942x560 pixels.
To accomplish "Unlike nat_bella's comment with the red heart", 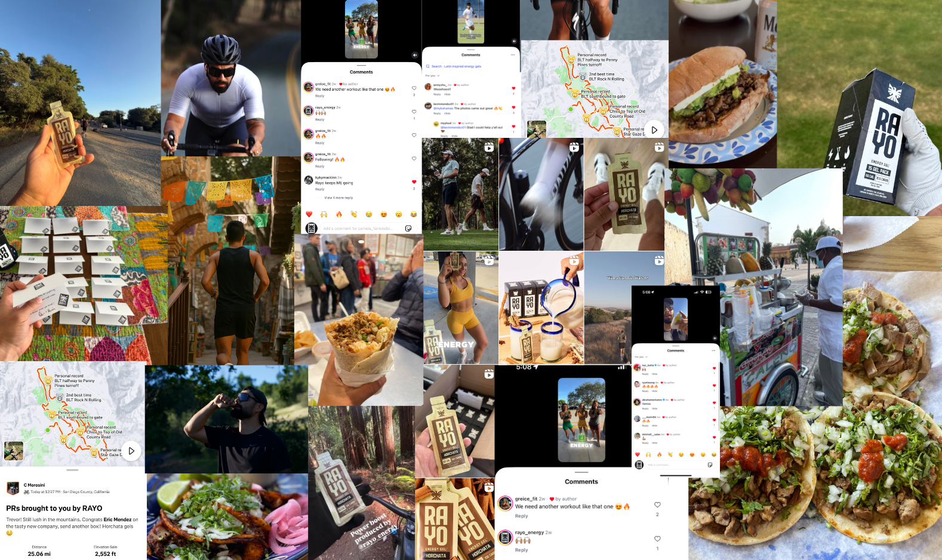I will click(714, 368).
